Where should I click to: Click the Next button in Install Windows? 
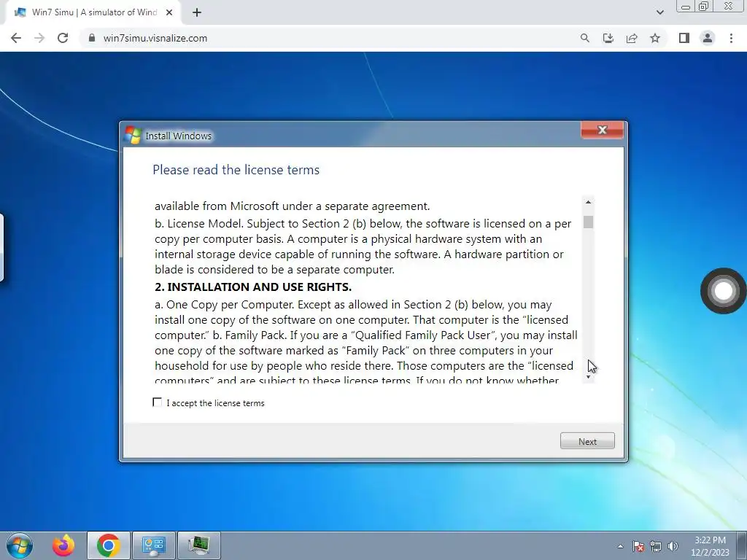(x=587, y=441)
